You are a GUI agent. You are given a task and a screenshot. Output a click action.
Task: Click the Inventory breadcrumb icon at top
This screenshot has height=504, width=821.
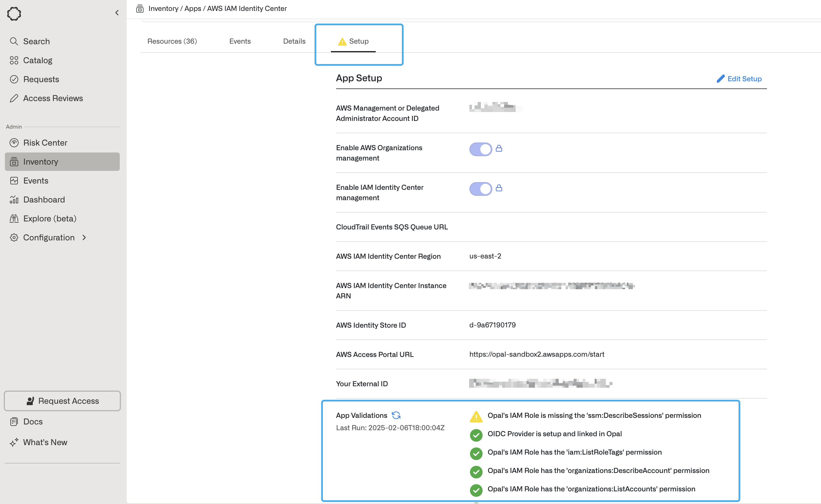click(x=140, y=9)
